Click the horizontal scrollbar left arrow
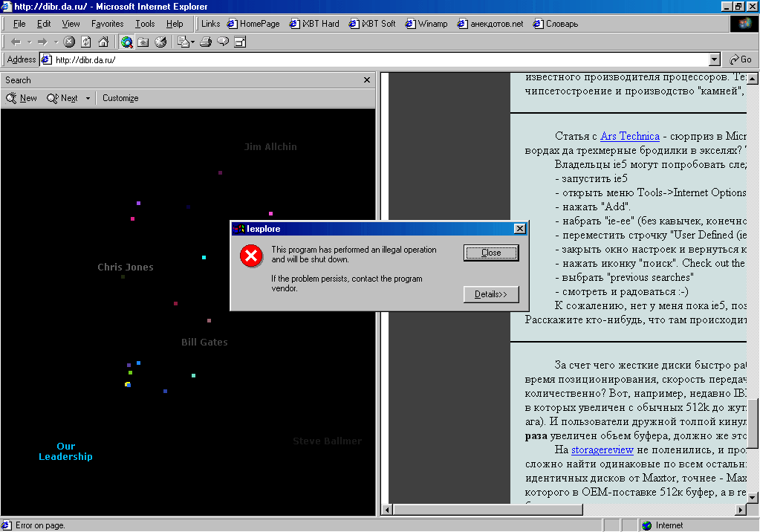The height and width of the screenshot is (532, 760). (x=387, y=510)
